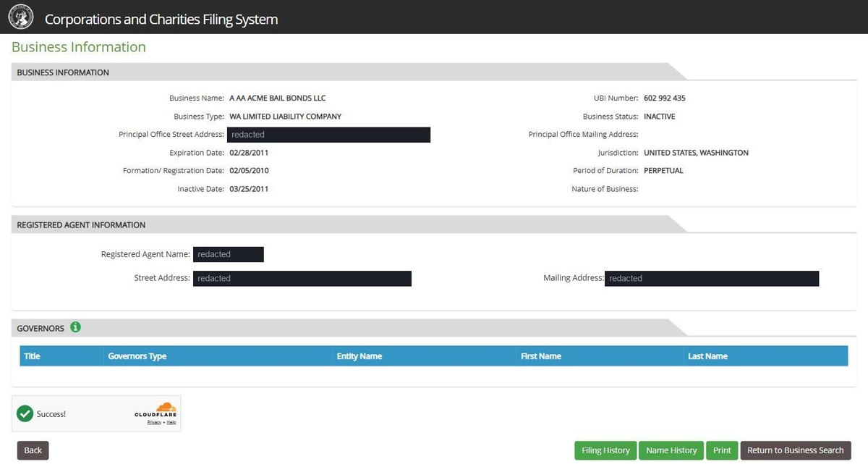The image size is (868, 467).
Task: Open Name History
Action: coord(671,450)
